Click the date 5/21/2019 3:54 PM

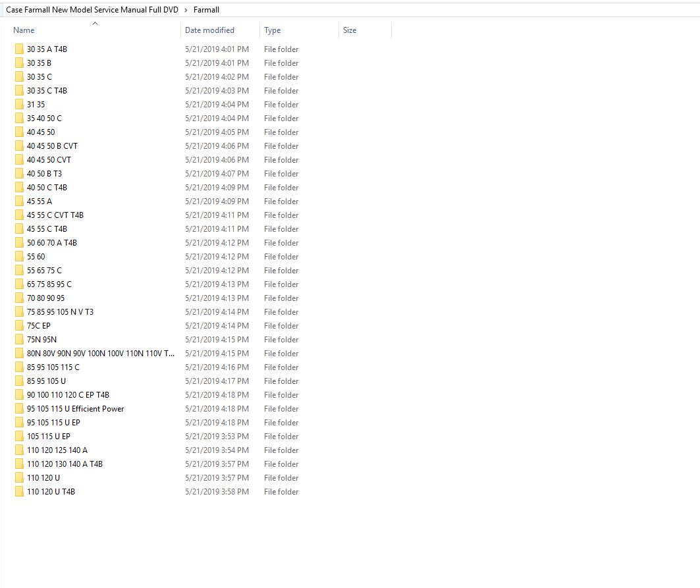coord(217,450)
